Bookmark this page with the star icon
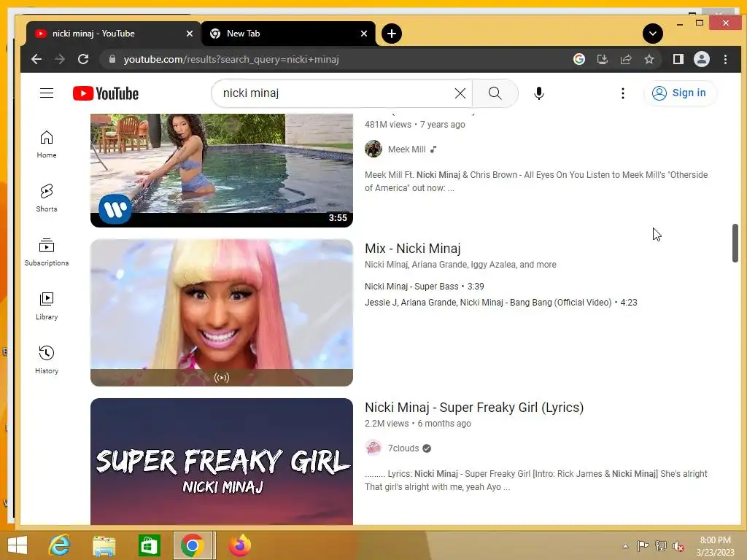 [649, 59]
